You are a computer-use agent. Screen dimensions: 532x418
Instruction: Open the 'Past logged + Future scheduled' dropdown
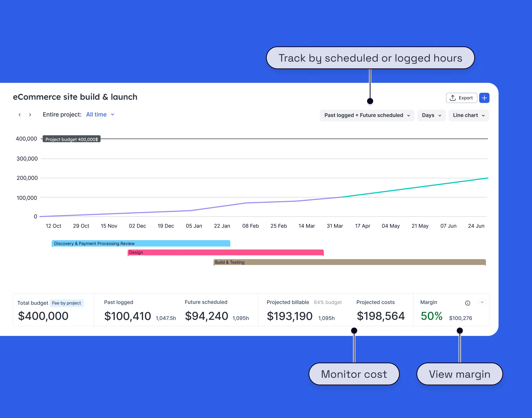[367, 115]
